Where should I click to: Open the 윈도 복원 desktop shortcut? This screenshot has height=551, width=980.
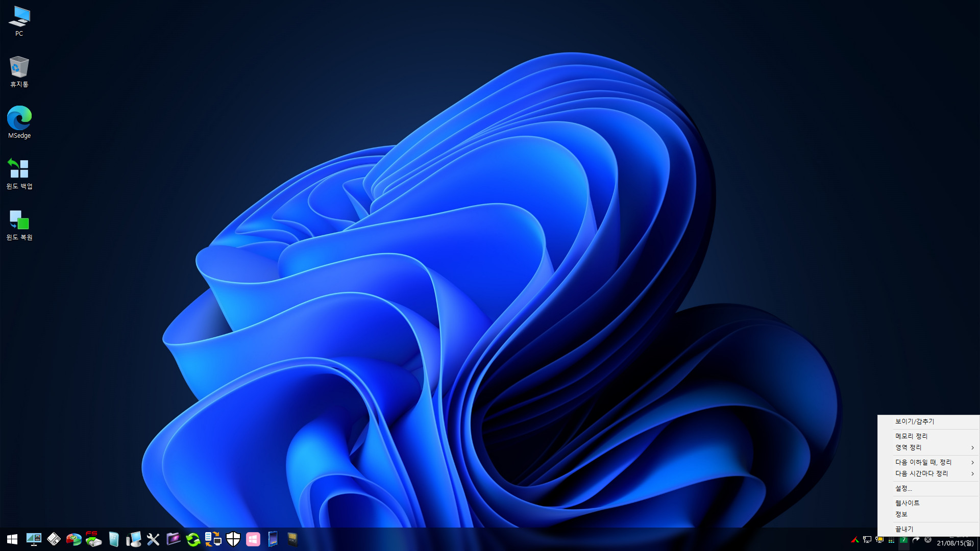pyautogui.click(x=19, y=224)
